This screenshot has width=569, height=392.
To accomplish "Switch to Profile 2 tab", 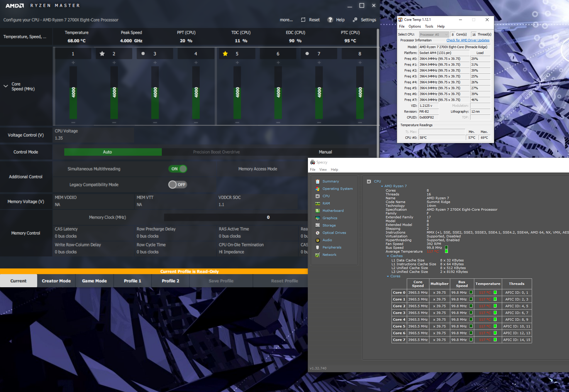I will point(171,281).
